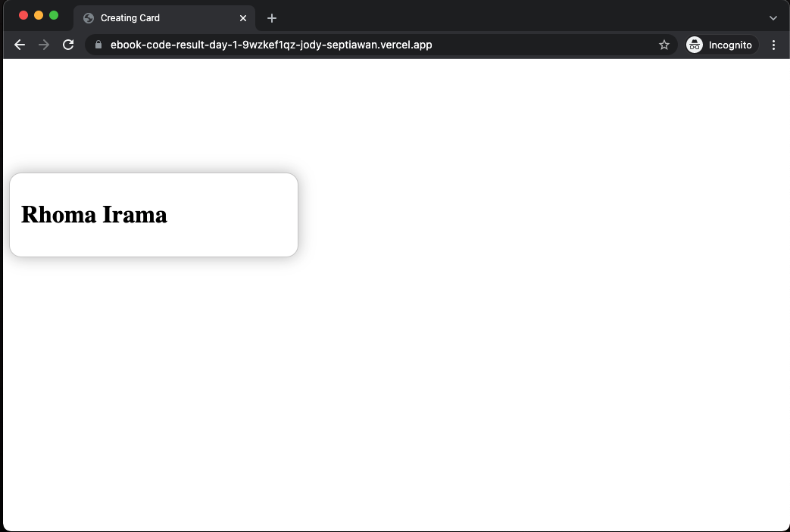Click the Rhoma Irama heading
790x532 pixels.
coord(94,214)
